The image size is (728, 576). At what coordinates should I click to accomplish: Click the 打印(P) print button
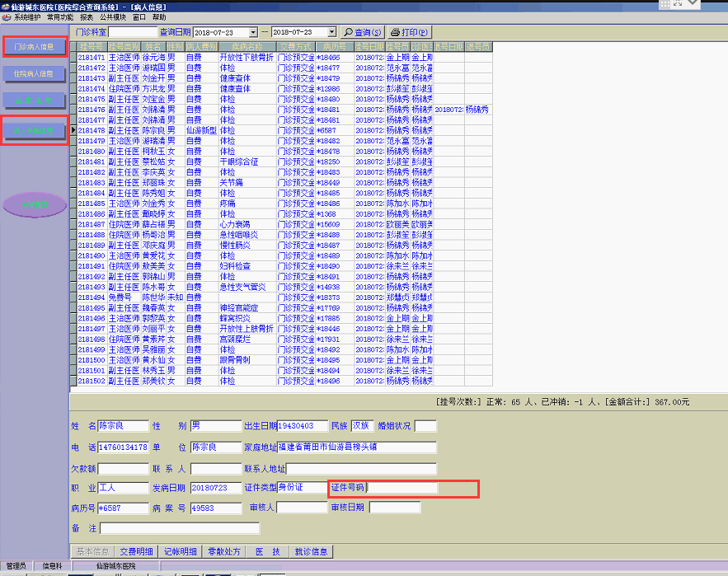click(409, 32)
